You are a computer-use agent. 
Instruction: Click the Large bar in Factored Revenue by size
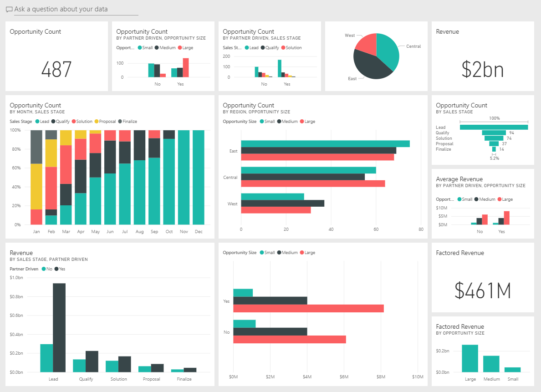(470, 358)
